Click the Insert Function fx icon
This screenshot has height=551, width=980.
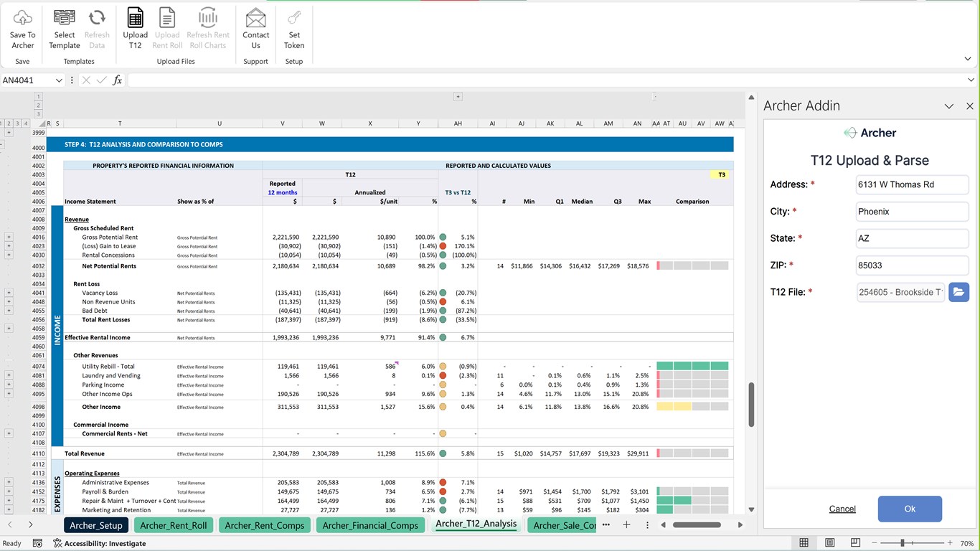118,80
